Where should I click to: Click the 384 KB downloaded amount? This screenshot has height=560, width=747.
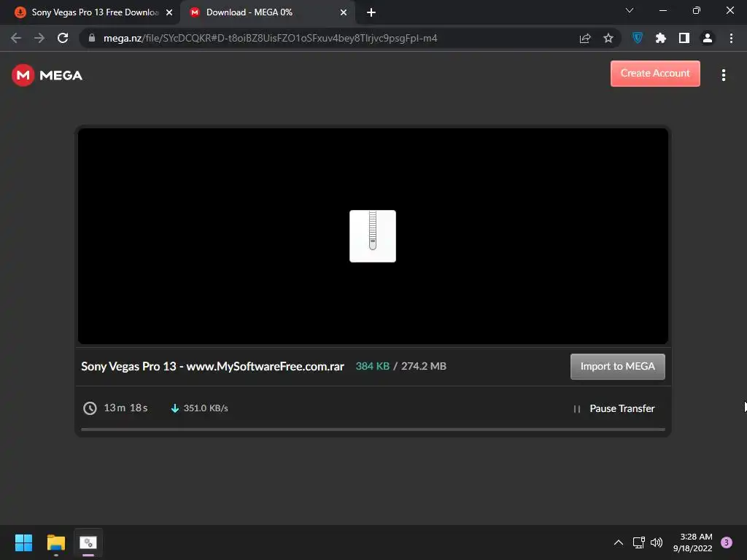tap(373, 366)
